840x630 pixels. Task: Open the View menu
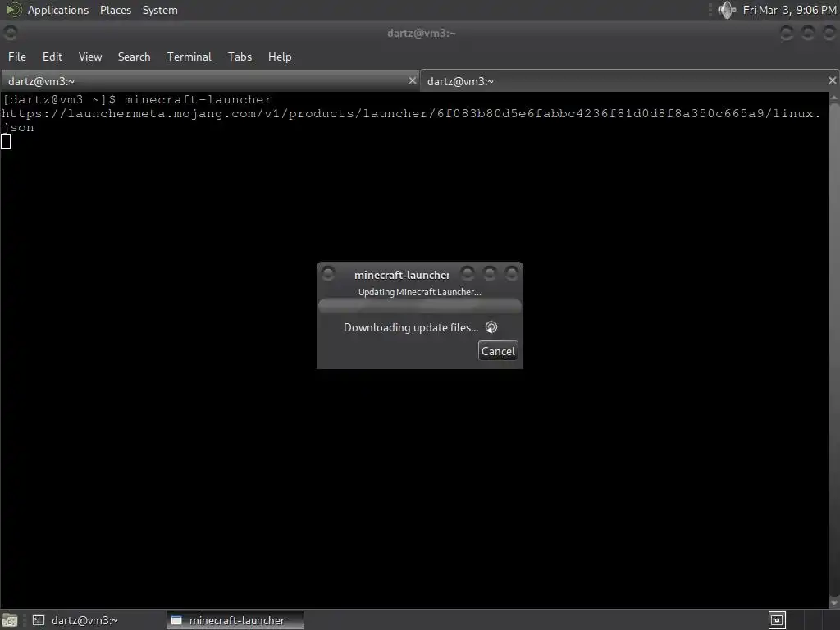pyautogui.click(x=90, y=57)
